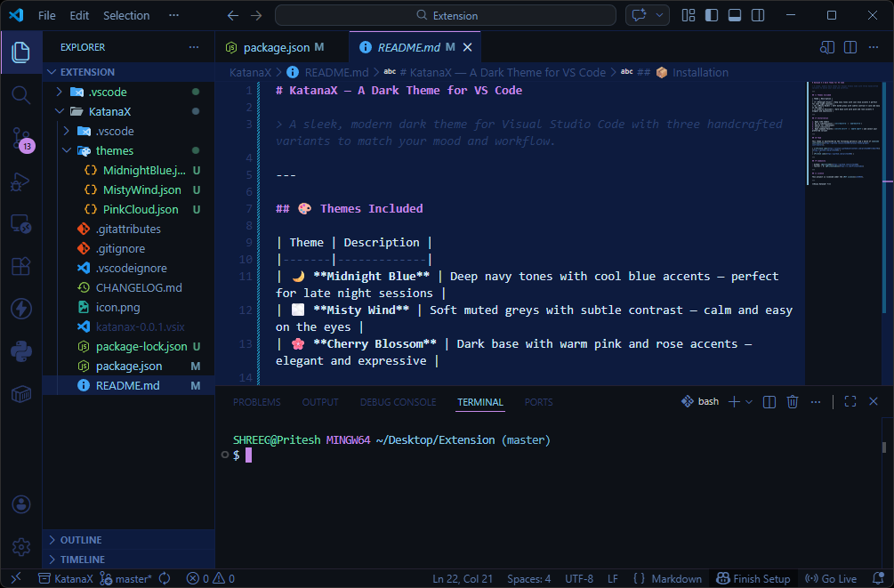The height and width of the screenshot is (588, 894).
Task: Kill the bash terminal with trash icon
Action: tap(792, 401)
